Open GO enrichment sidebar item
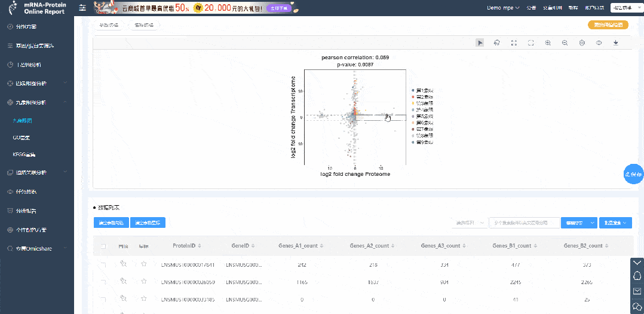Screen dimensions: 644x314 click(x=22, y=138)
